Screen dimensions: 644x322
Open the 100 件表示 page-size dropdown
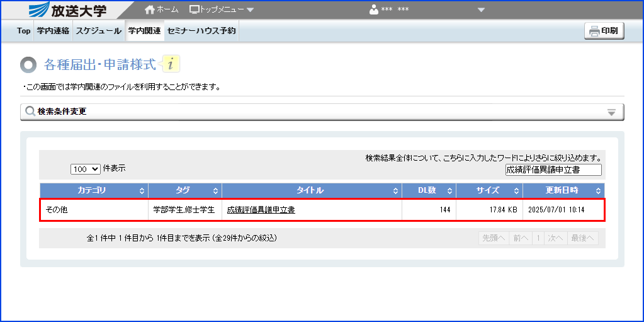point(86,169)
